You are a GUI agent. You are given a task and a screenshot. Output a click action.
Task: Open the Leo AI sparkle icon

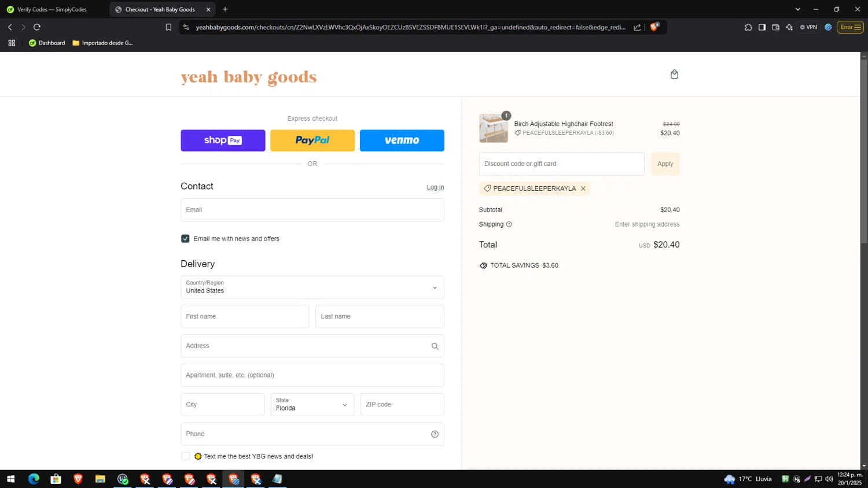789,27
